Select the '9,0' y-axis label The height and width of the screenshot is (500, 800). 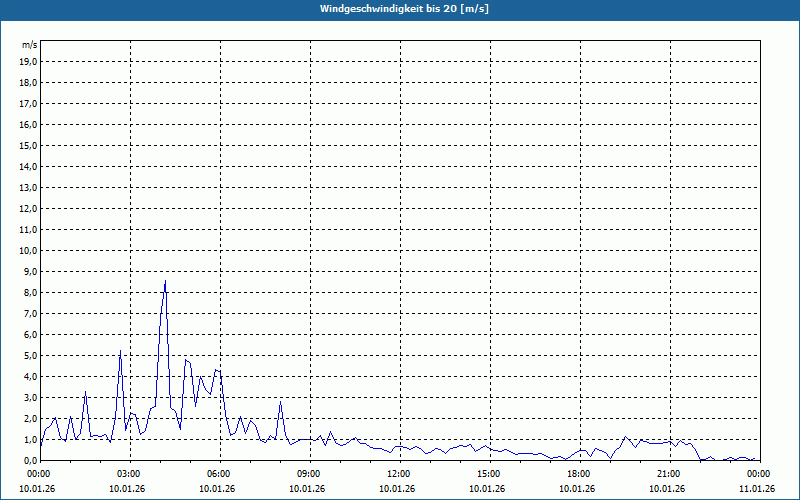pyautogui.click(x=30, y=271)
